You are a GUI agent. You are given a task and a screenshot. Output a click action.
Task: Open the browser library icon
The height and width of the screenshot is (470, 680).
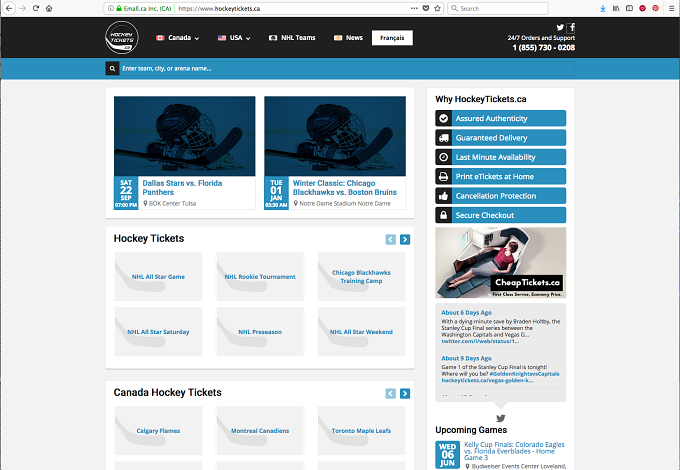tap(616, 8)
